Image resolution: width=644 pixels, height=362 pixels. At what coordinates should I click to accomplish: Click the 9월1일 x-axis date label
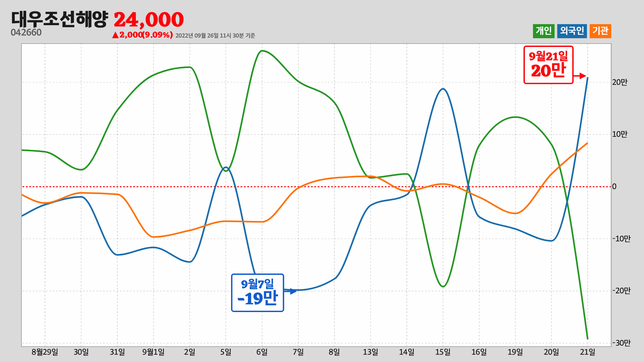tap(153, 352)
